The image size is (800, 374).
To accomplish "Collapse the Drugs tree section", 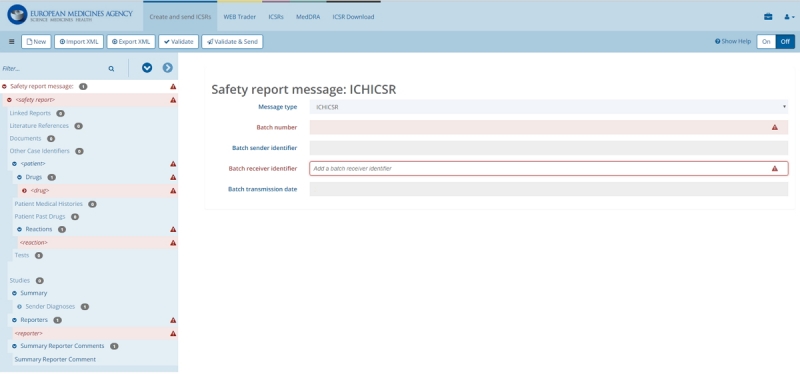I will click(19, 177).
